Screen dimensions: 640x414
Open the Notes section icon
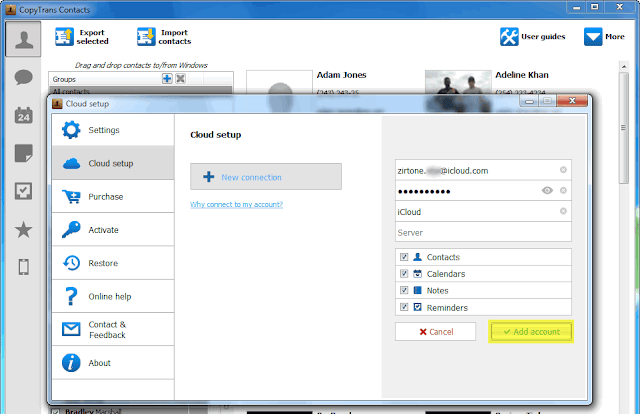[x=23, y=153]
